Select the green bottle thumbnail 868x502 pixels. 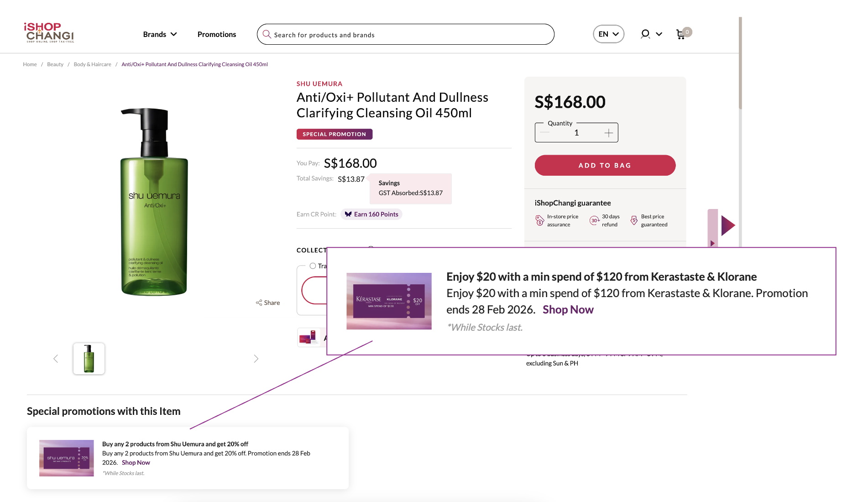pyautogui.click(x=89, y=359)
